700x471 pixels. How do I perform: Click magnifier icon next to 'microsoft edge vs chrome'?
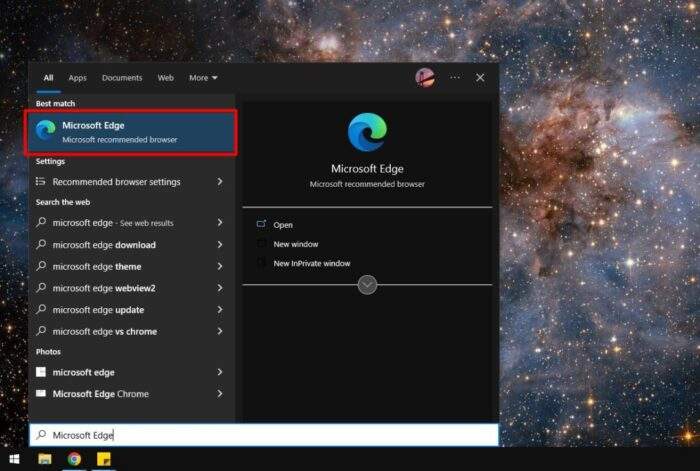pyautogui.click(x=41, y=331)
